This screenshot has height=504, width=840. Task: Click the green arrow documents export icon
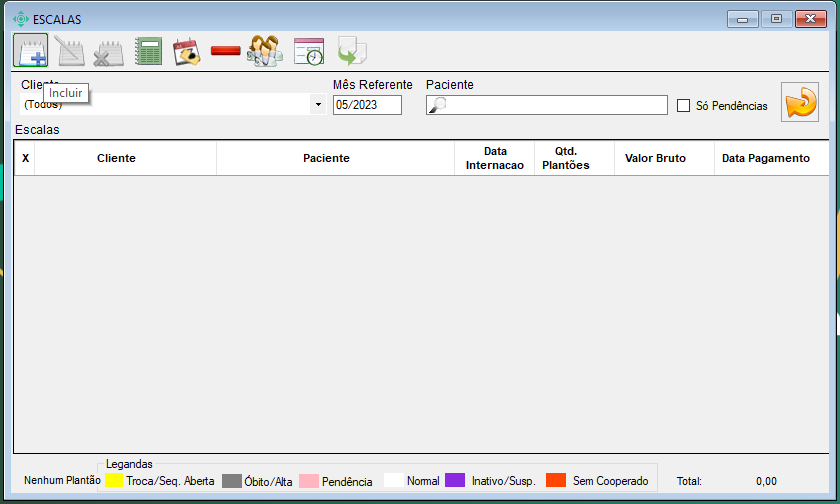[x=352, y=51]
